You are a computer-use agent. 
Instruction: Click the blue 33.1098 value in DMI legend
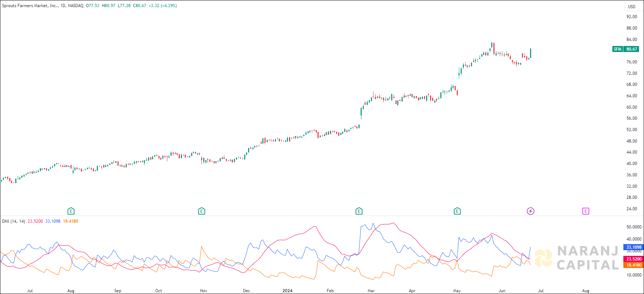coord(53,221)
